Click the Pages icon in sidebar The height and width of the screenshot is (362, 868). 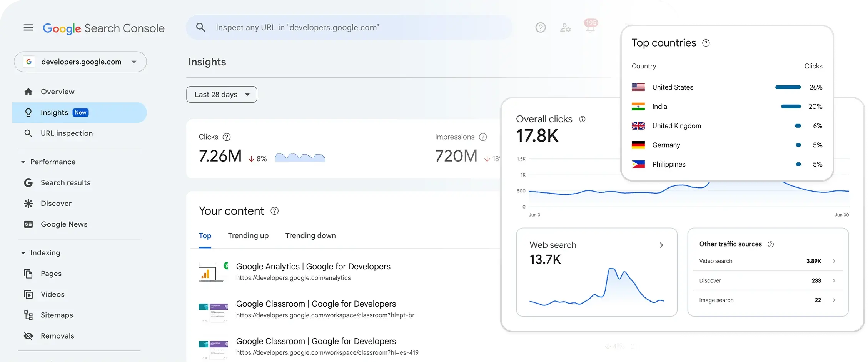point(28,274)
